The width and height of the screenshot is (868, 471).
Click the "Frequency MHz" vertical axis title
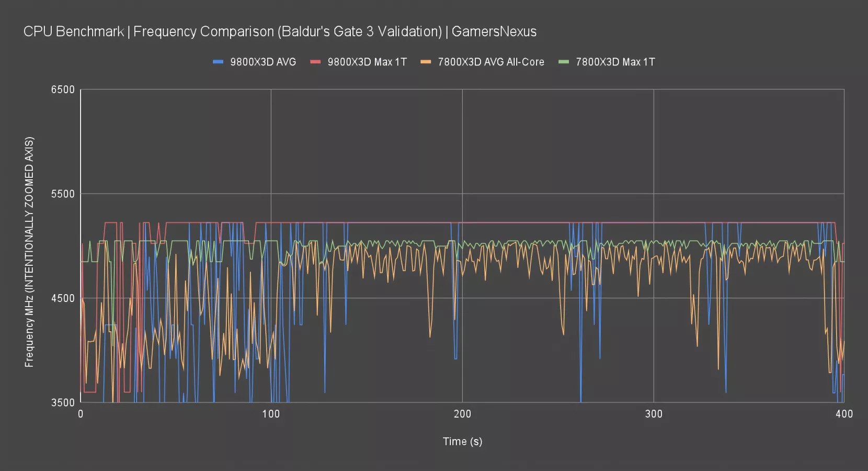point(29,252)
